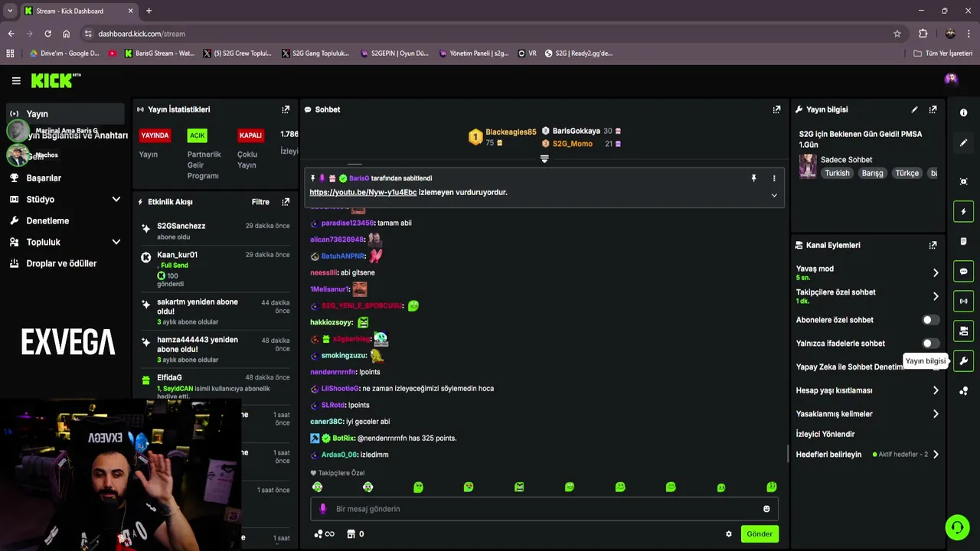
Task: Click the pencil edit icon in right rail
Action: tap(963, 142)
